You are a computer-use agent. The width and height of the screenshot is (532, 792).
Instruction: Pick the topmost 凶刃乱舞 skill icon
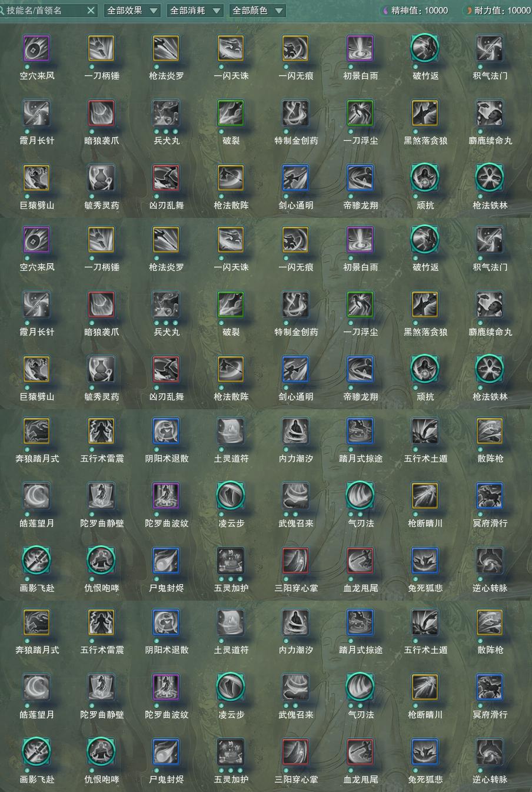pos(166,178)
